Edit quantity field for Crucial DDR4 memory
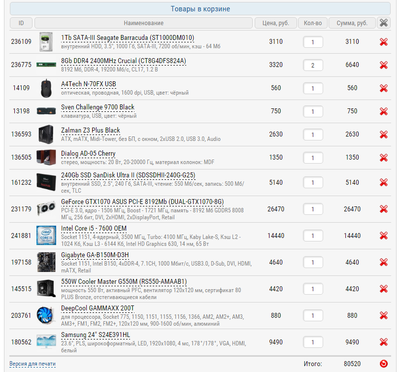 (313, 65)
